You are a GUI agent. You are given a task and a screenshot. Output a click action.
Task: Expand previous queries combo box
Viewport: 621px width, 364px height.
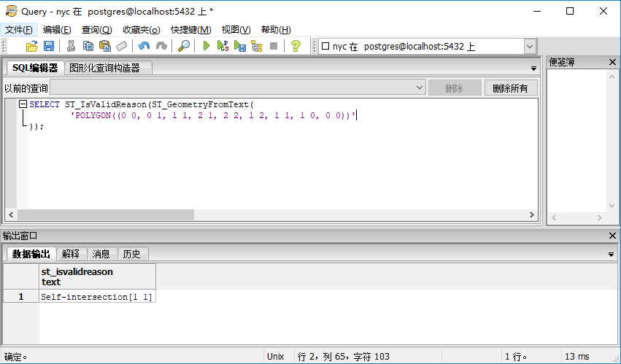pos(420,88)
